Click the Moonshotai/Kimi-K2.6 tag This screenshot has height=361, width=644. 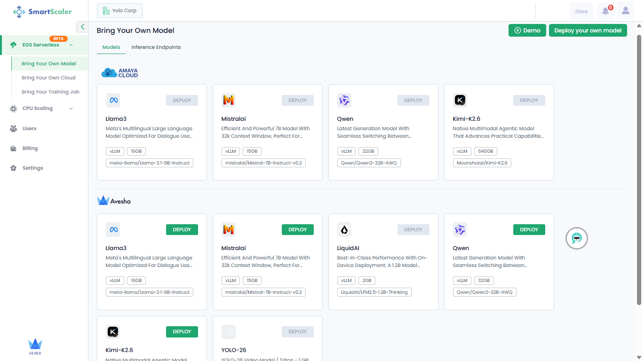pyautogui.click(x=482, y=163)
